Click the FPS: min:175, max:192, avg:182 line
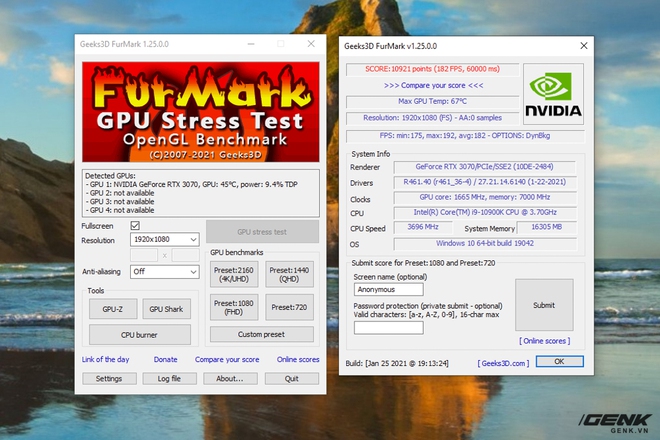The width and height of the screenshot is (660, 440). [465, 136]
